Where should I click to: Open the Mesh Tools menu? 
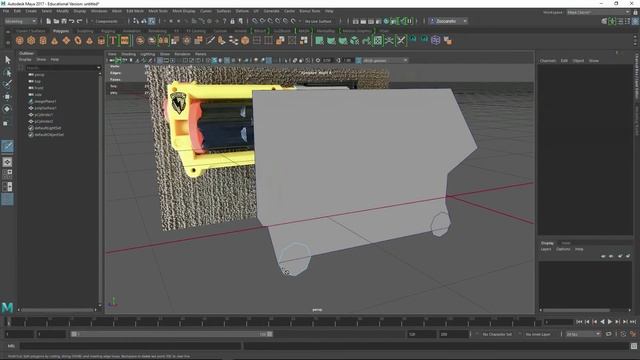tap(158, 11)
